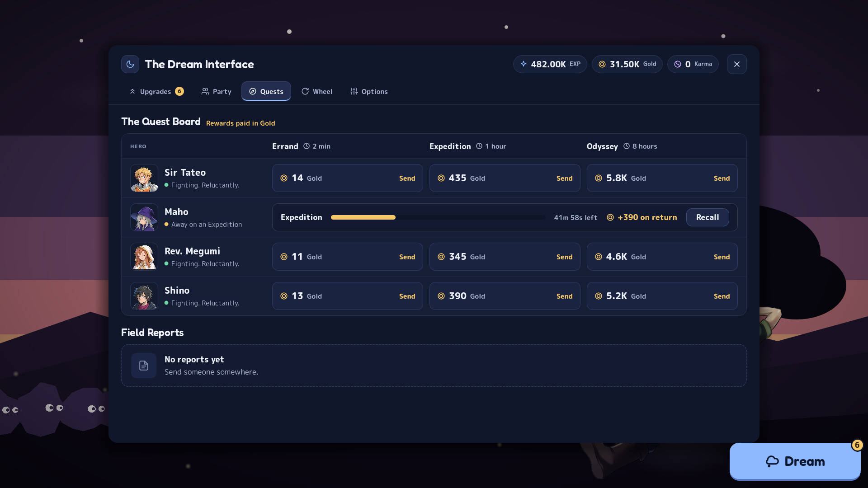Click Shino's portrait
This screenshot has height=488, width=868.
pyautogui.click(x=144, y=296)
